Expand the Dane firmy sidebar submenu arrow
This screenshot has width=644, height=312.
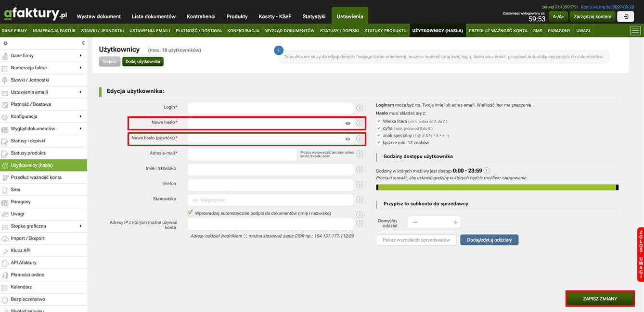click(x=80, y=56)
